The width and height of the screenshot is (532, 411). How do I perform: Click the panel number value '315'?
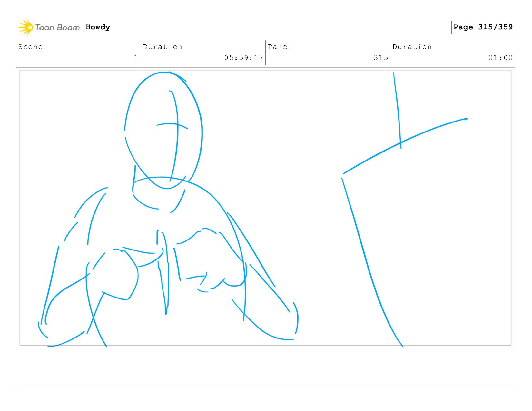click(x=381, y=58)
